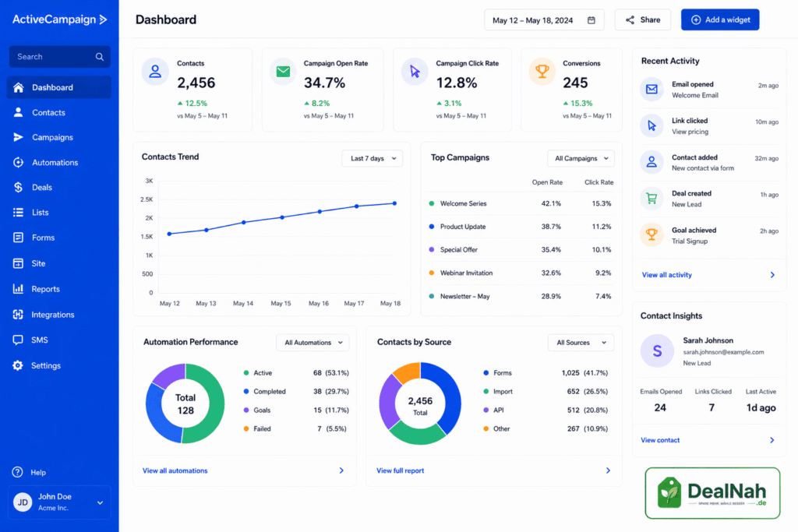This screenshot has height=532, width=798.
Task: Click the Contact added person icon
Action: coord(651,162)
